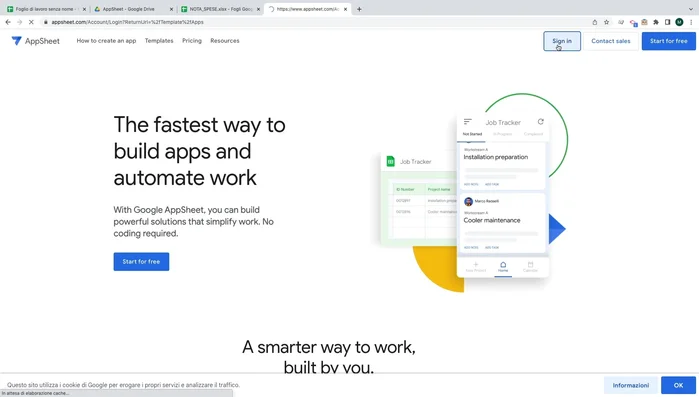
Task: Click the Installation preparation card
Action: click(501, 166)
